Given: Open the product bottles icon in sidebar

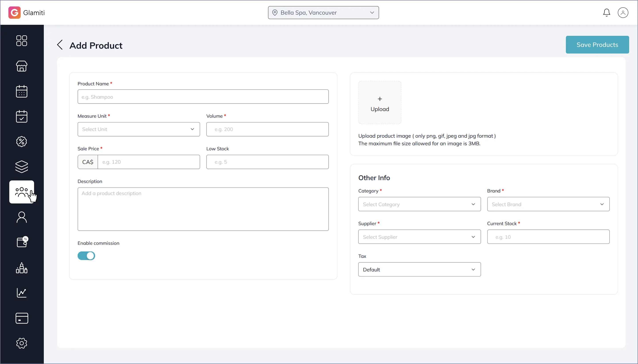Looking at the screenshot, I should coord(21,268).
